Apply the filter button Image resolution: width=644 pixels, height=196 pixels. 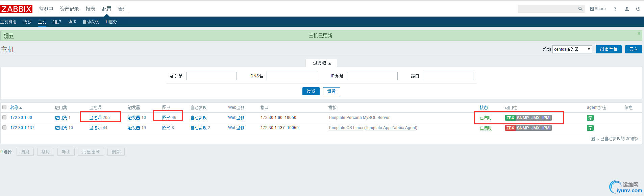tap(311, 91)
